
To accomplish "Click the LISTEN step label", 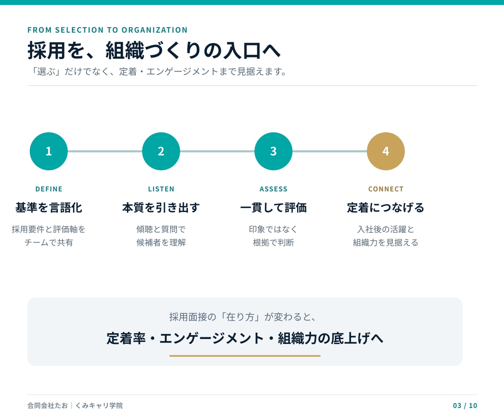I will [161, 189].
